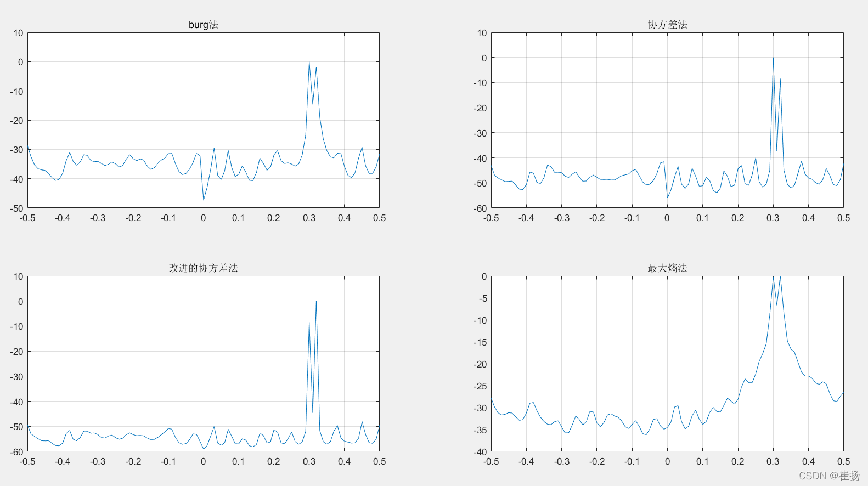Click the 'burg法' plot title
Image resolution: width=868 pixels, height=486 pixels.
tap(203, 25)
